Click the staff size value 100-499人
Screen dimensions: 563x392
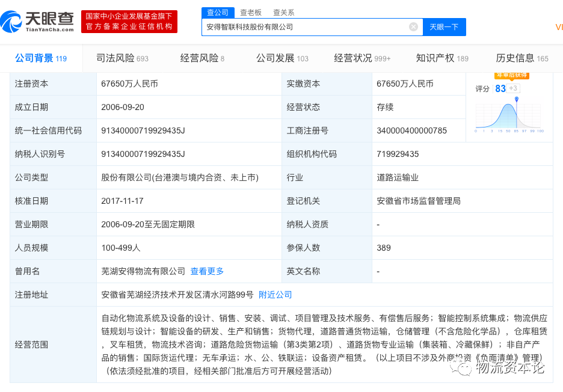pos(121,248)
